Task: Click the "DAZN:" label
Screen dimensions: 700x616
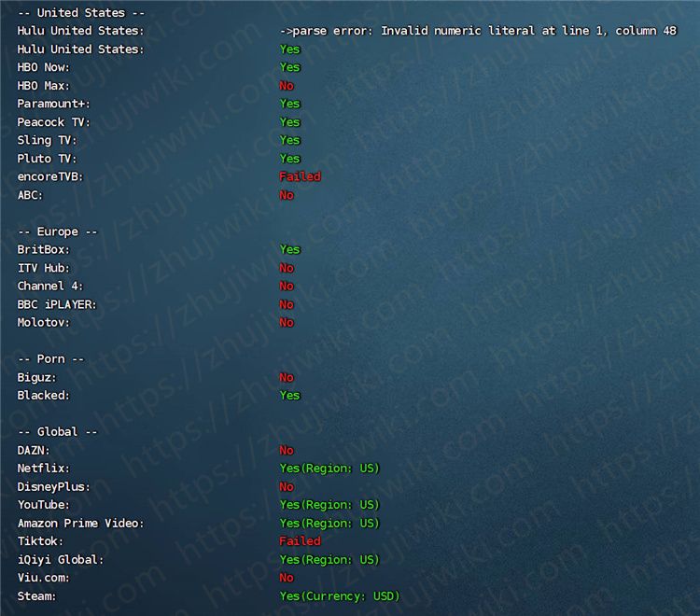Action: (x=34, y=450)
